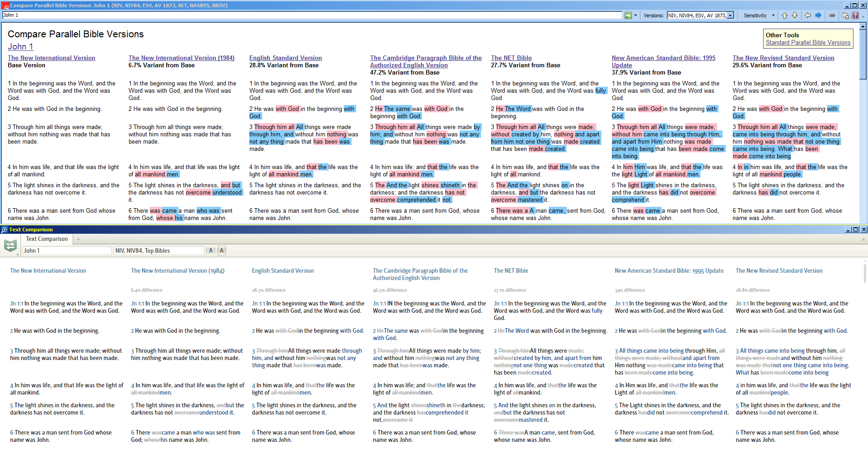The image size is (868, 450).
Task: Open Standard Parallel Bible Versions link
Action: 808,43
